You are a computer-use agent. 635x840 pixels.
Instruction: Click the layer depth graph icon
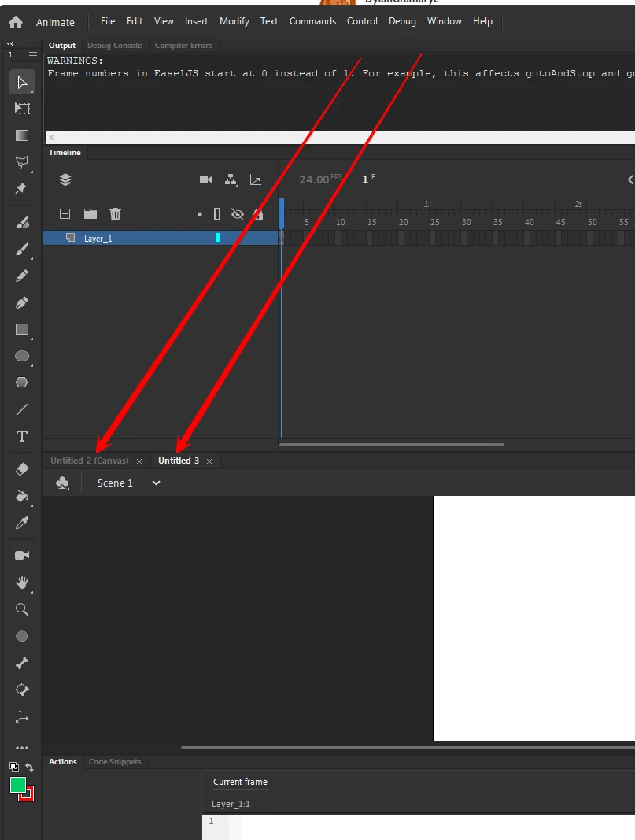(x=256, y=180)
